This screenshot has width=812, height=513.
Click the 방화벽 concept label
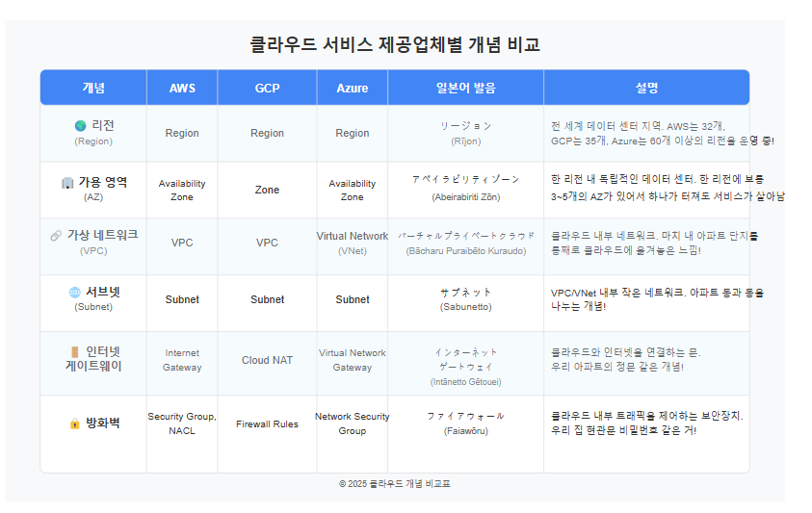(x=102, y=423)
